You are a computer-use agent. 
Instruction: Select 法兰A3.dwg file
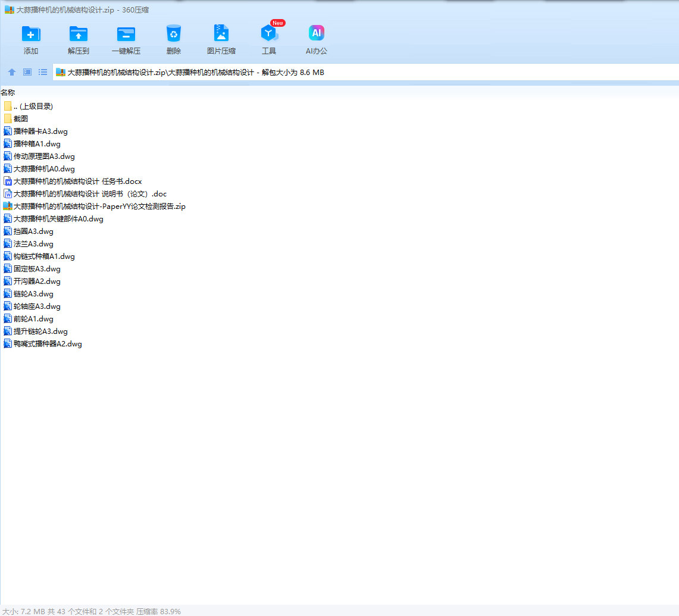point(29,245)
